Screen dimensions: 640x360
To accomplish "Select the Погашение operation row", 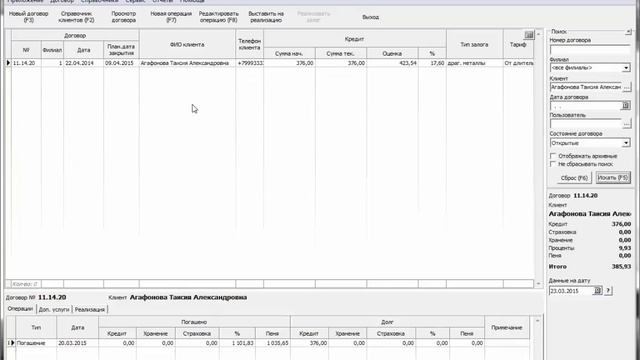I will click(267, 343).
